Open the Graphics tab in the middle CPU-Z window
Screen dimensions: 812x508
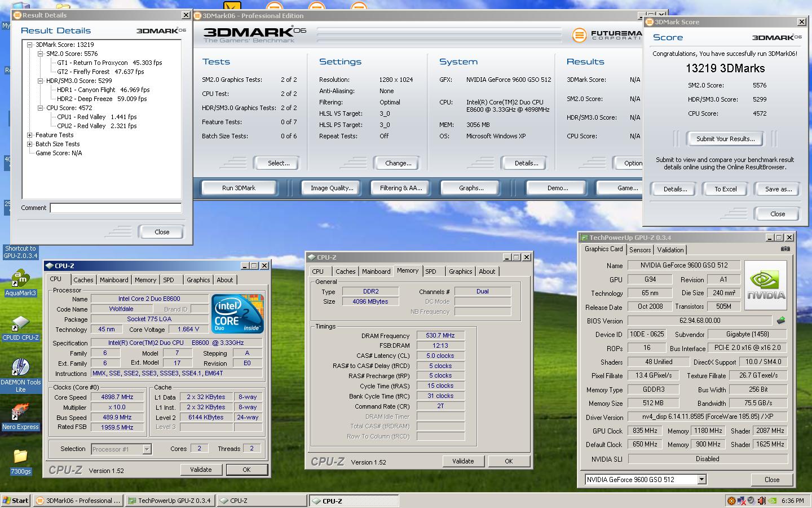(461, 271)
